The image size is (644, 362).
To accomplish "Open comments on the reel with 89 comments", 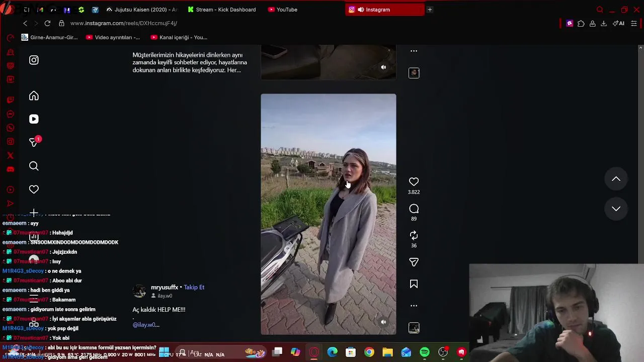I will (x=414, y=209).
